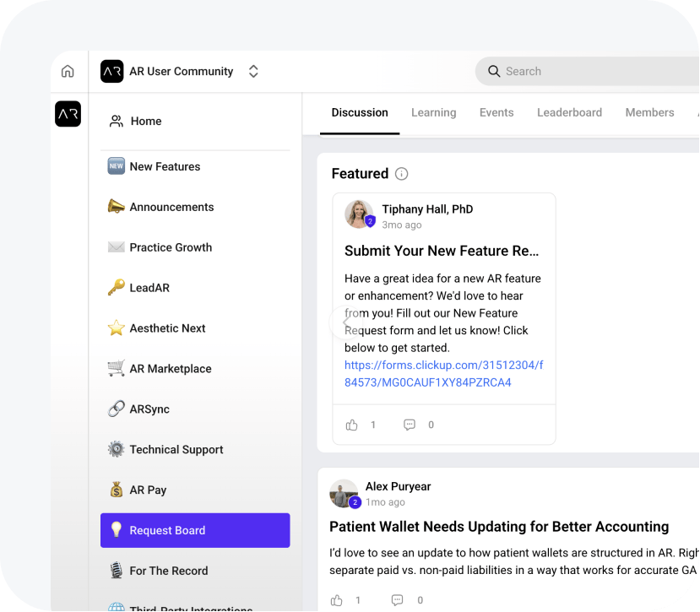
Task: Like the Patient Wallet post
Action: tap(337, 600)
